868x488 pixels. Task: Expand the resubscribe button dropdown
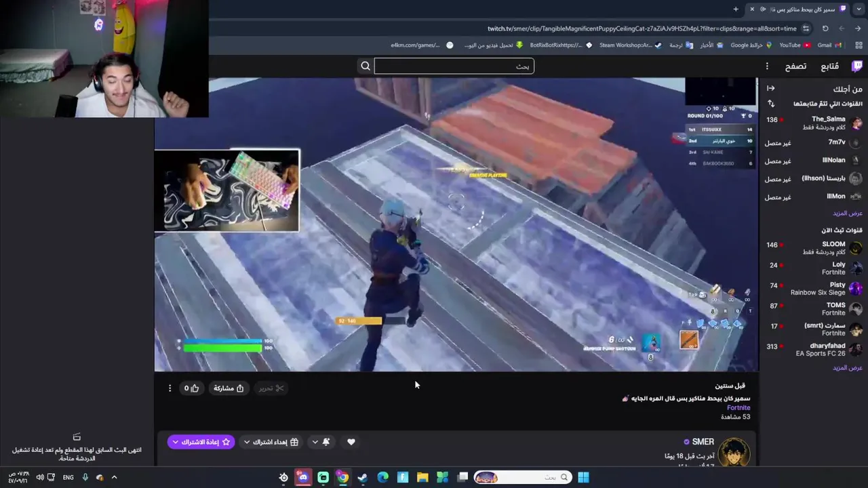175,442
